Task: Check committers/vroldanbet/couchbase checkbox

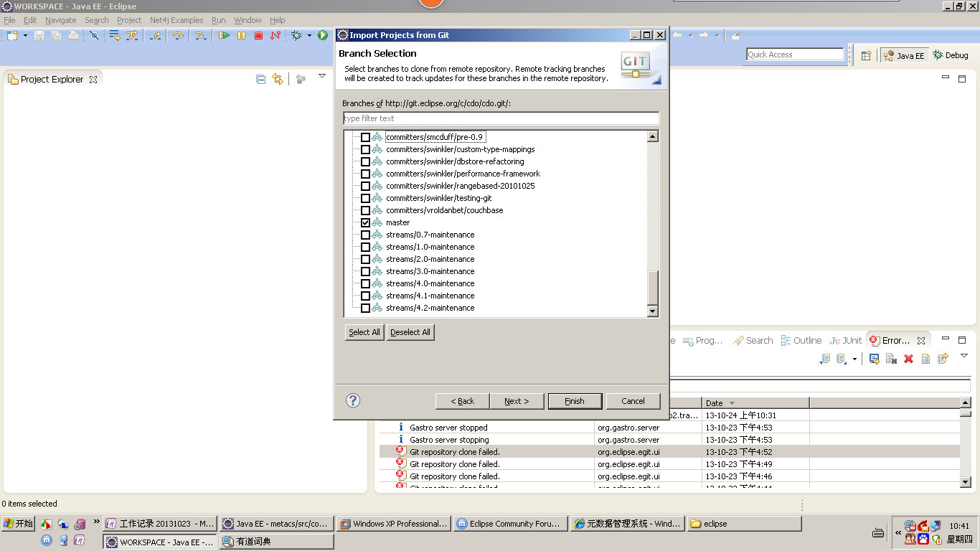Action: point(365,210)
